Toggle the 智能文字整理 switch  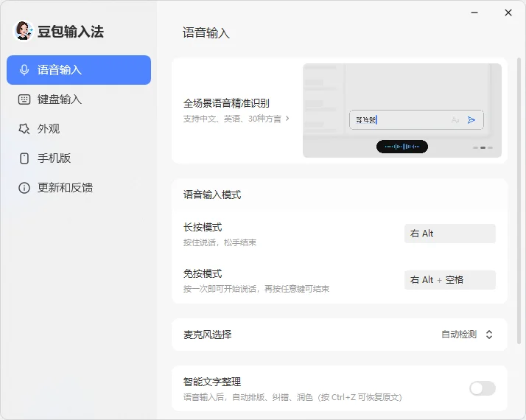point(483,388)
